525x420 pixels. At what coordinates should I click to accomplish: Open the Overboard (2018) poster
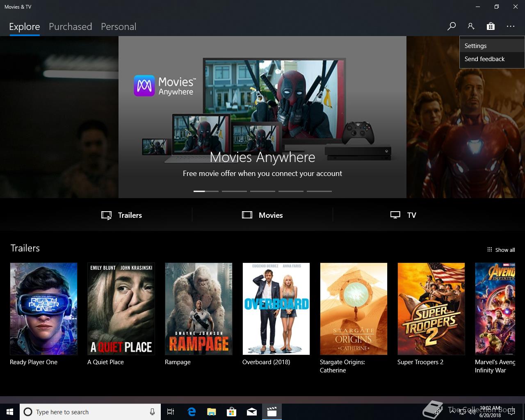(276, 309)
